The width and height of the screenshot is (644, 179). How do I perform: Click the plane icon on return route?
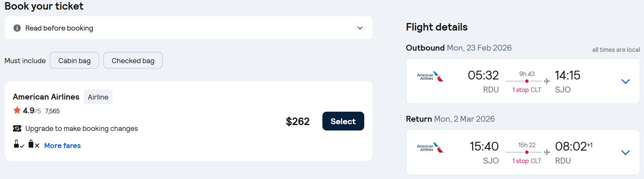[547, 152]
